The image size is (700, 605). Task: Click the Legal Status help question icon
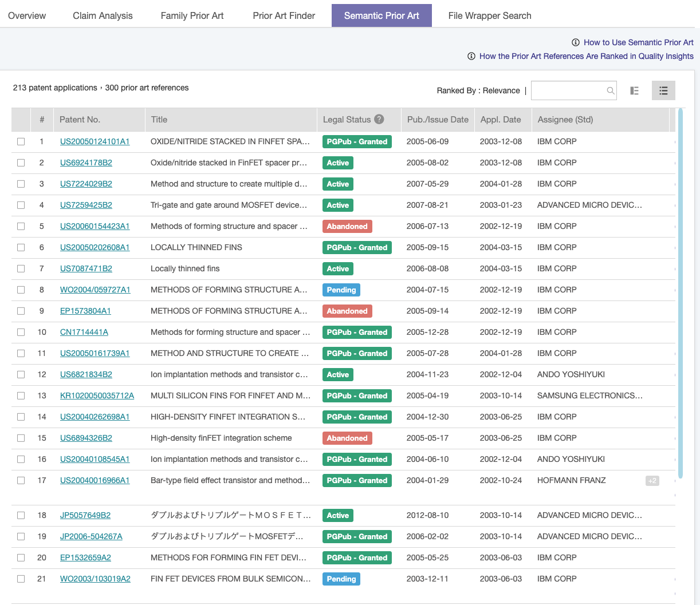click(379, 119)
